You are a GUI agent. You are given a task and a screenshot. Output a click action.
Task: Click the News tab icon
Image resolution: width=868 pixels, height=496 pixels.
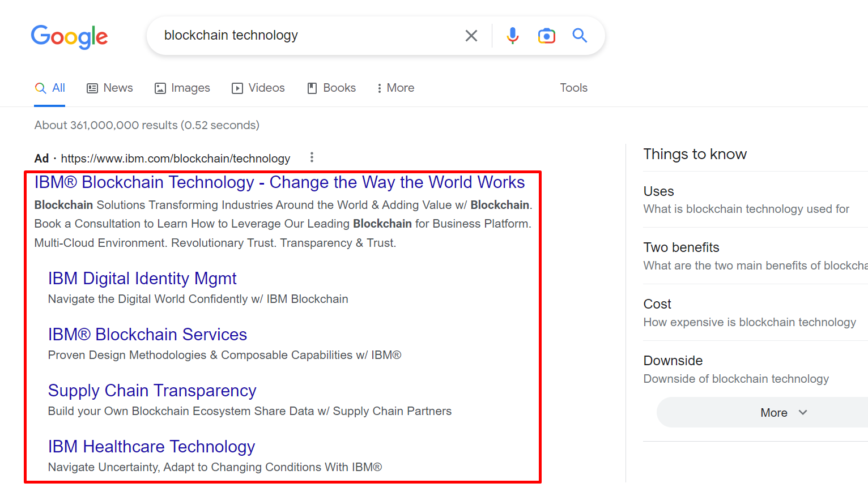(93, 88)
